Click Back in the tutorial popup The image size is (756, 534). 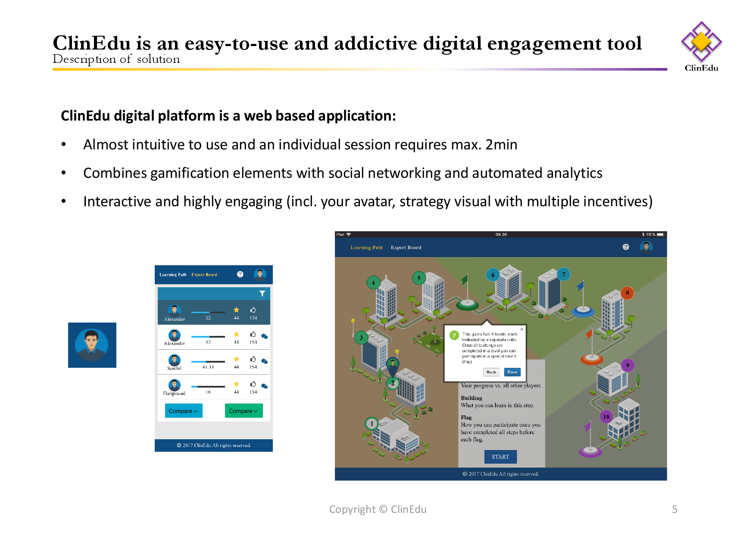click(x=491, y=372)
